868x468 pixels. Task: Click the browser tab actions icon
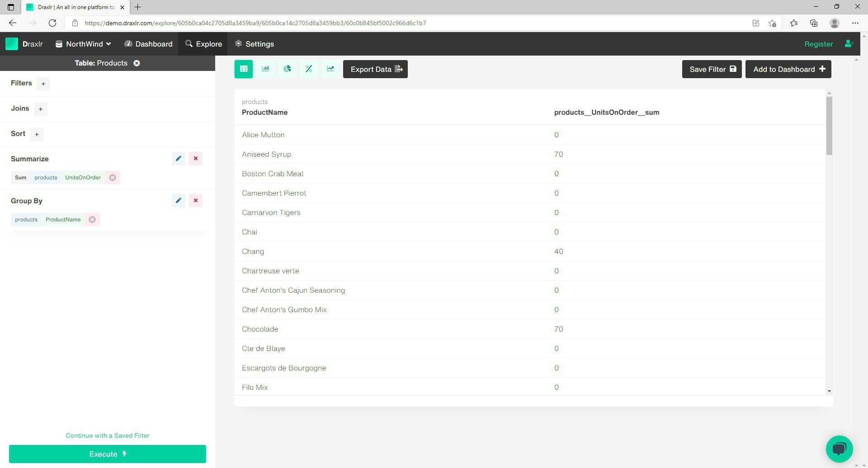click(11, 7)
